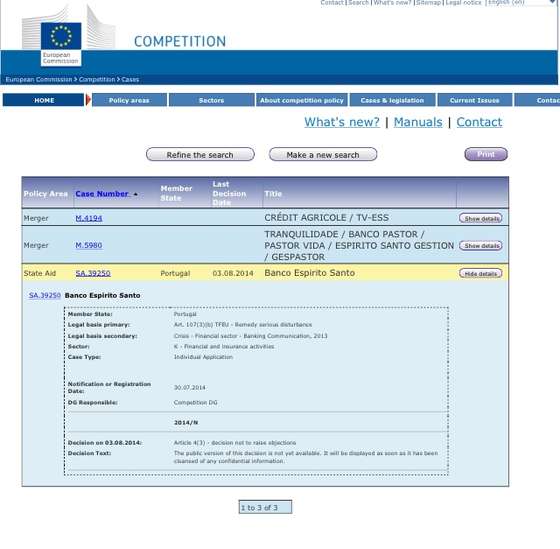The image size is (560, 549).
Task: Show details for case M.5980
Action: coord(481,246)
